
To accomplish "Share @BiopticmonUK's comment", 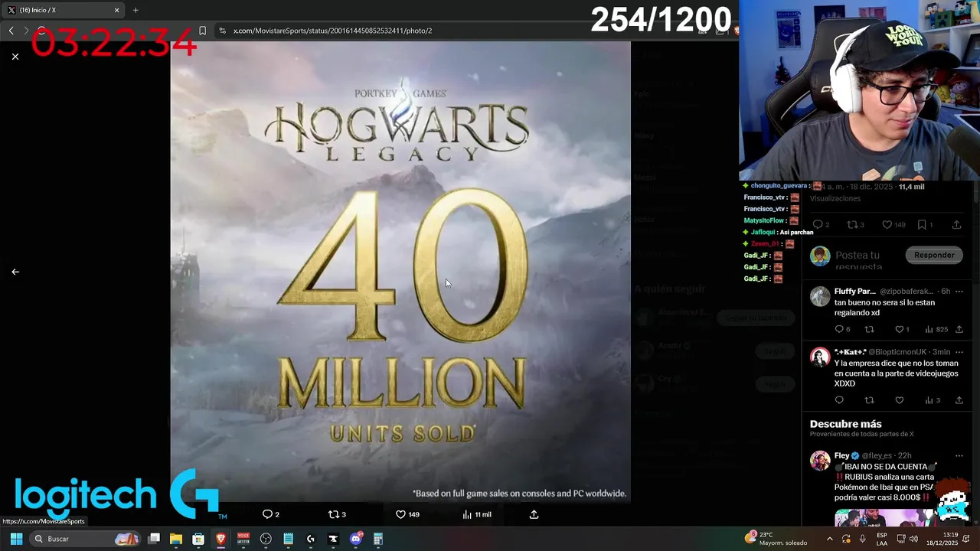I will pos(959,400).
